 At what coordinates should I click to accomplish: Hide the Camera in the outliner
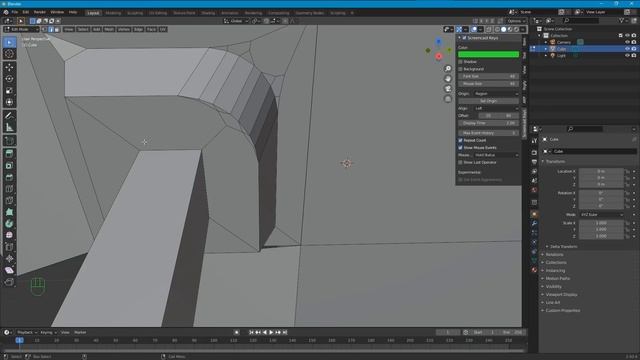coord(627,42)
